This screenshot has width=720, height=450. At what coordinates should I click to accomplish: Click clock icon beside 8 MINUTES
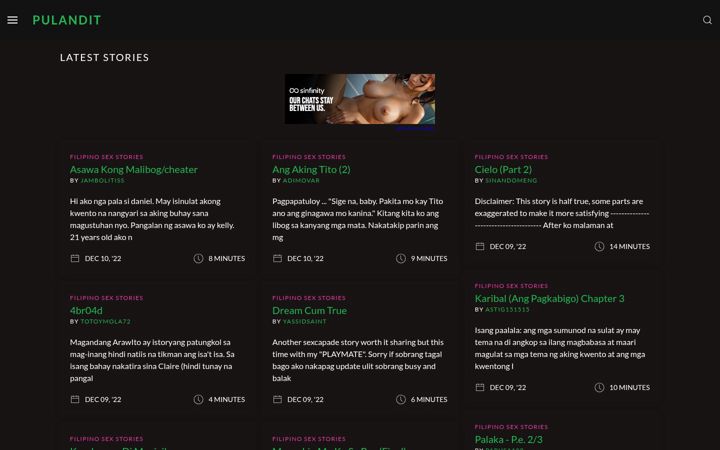(198, 259)
